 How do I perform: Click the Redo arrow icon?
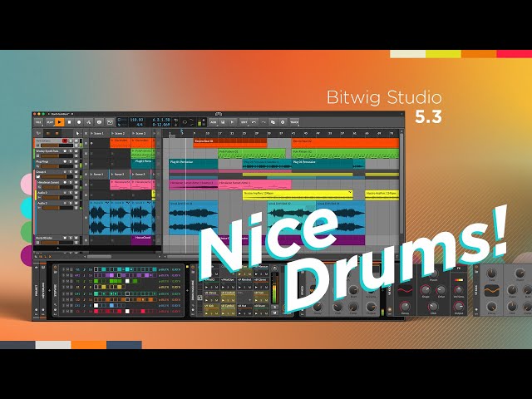click(x=264, y=122)
